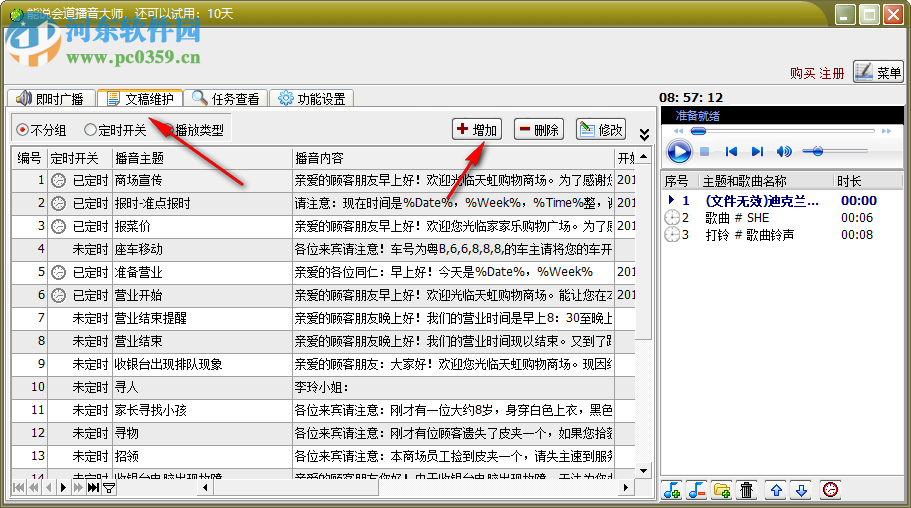Add a song with the music-note plus icon
911x508 pixels.
coord(672,491)
